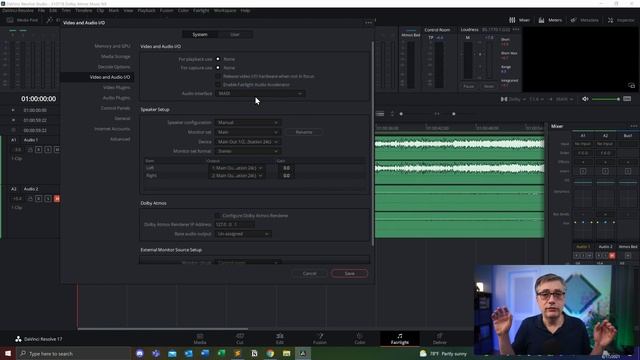This screenshot has height=360, width=640.
Task: Click the monitor volume slider
Action: point(606,99)
